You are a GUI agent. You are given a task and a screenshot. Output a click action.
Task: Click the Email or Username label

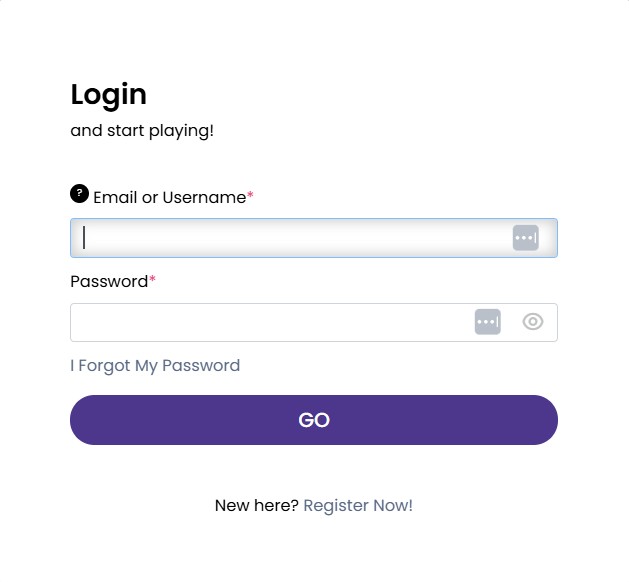click(170, 197)
